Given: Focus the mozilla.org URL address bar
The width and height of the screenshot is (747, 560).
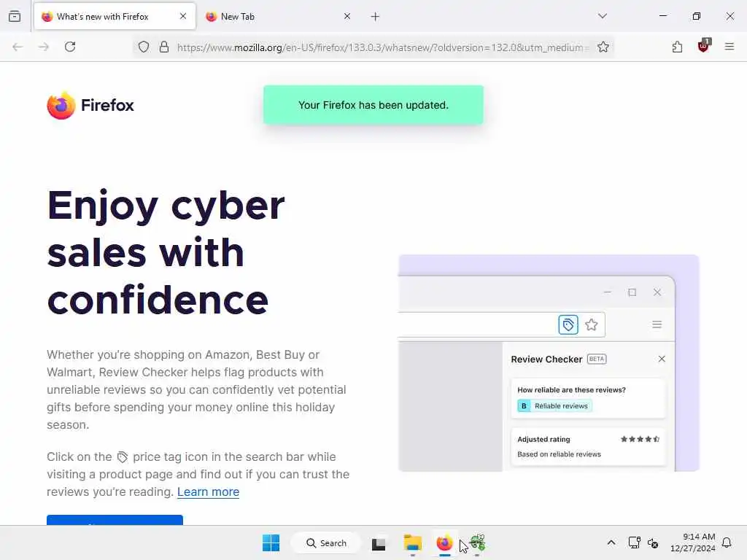Looking at the screenshot, I should click(x=383, y=47).
